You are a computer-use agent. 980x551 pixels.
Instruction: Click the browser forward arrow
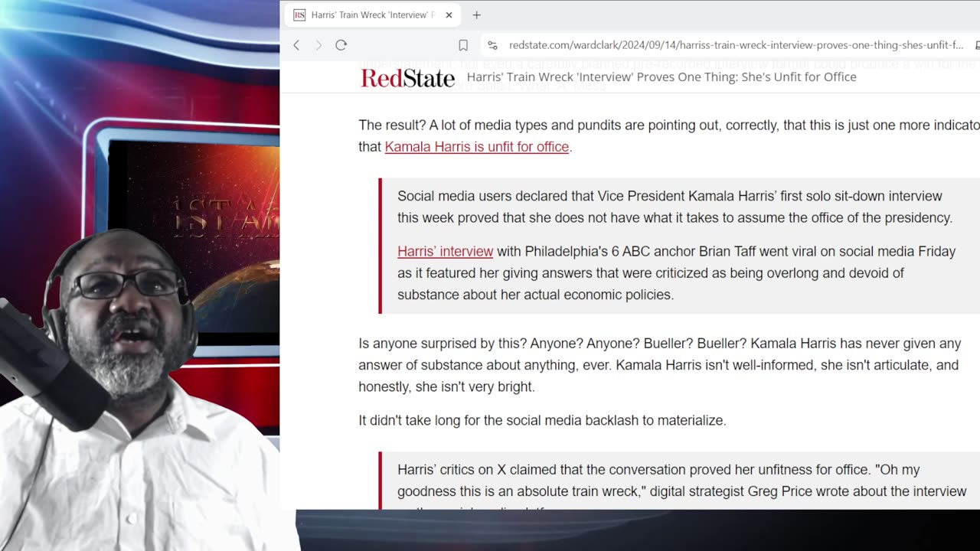click(x=318, y=45)
